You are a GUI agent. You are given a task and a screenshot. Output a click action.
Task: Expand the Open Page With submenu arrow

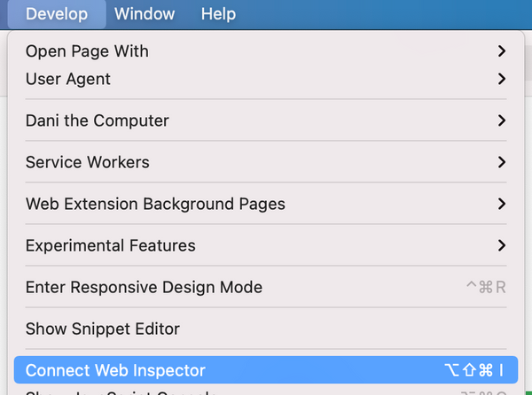502,51
